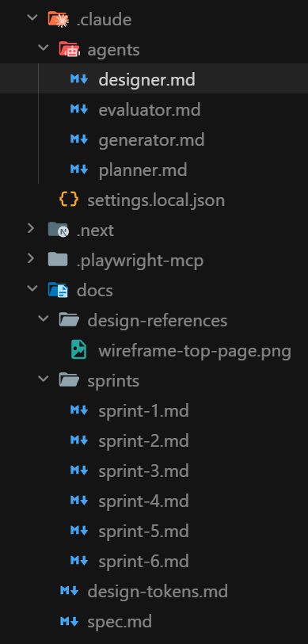The image size is (308, 644).
Task: Open generator.md file
Action: pos(151,139)
